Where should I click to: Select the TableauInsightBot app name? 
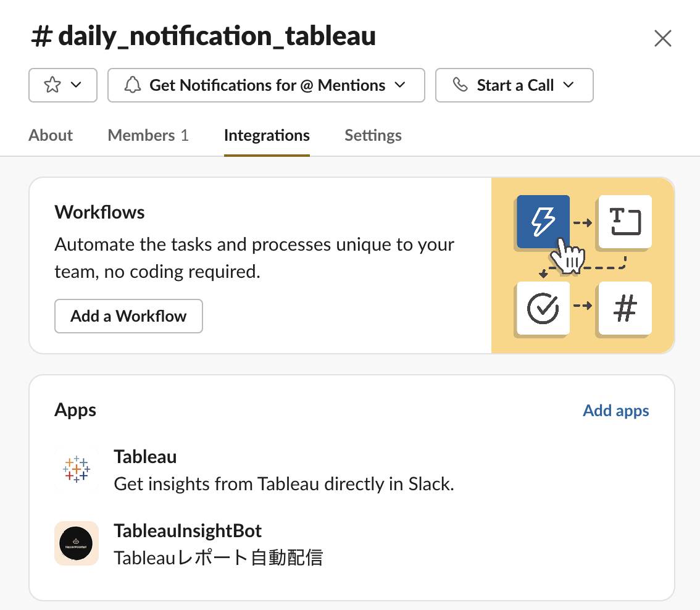tap(188, 531)
